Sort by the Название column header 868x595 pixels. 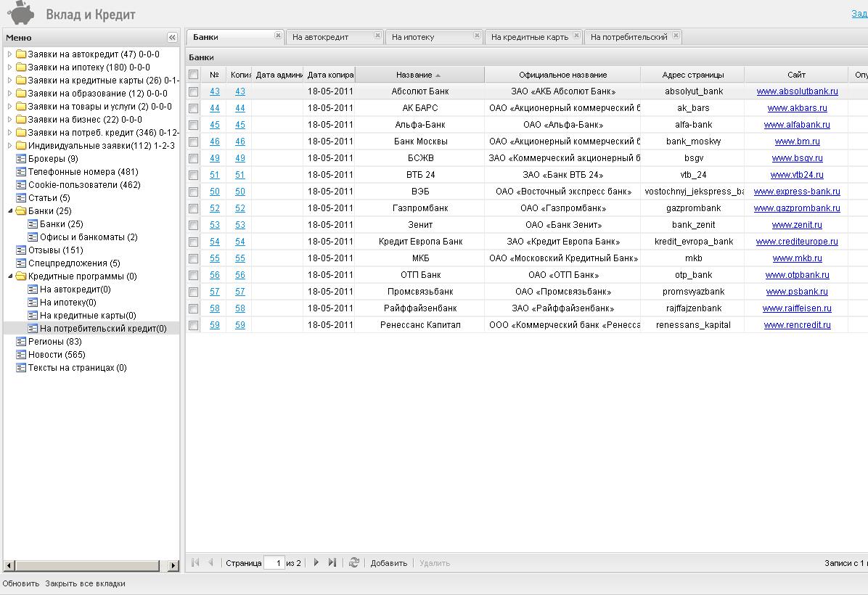click(x=419, y=75)
